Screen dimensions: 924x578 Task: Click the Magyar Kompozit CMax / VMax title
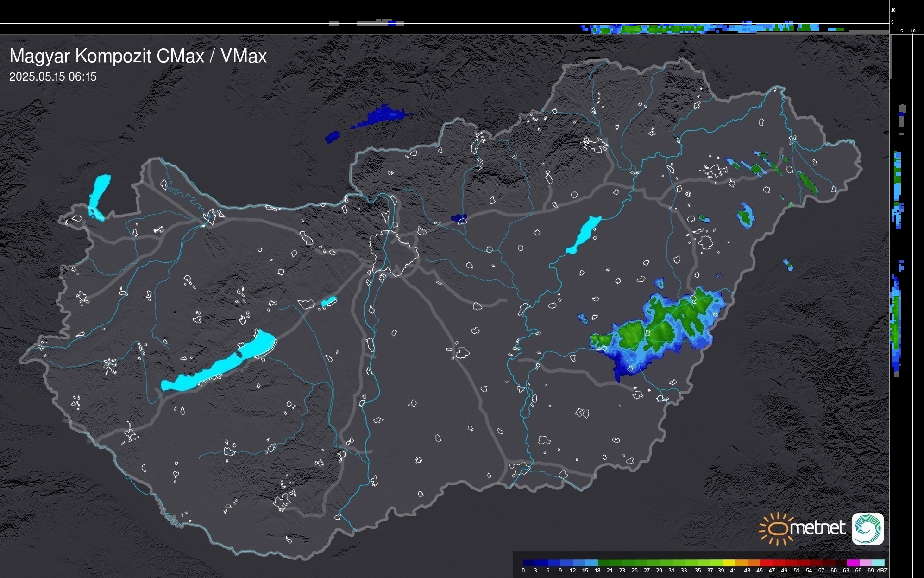138,56
